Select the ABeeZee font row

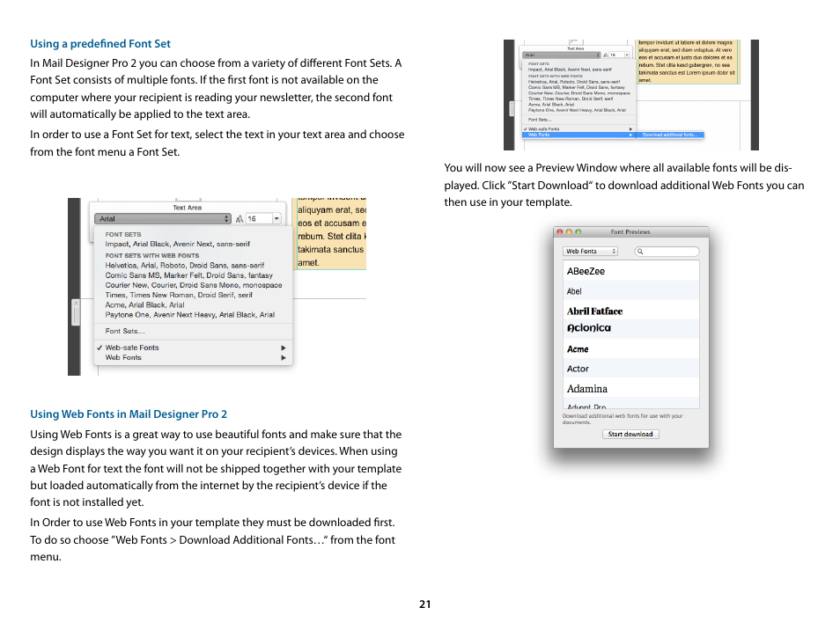(x=631, y=271)
